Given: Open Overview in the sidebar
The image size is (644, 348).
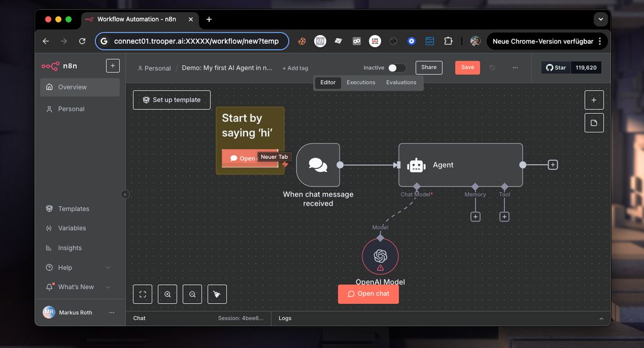Looking at the screenshot, I should tap(80, 87).
